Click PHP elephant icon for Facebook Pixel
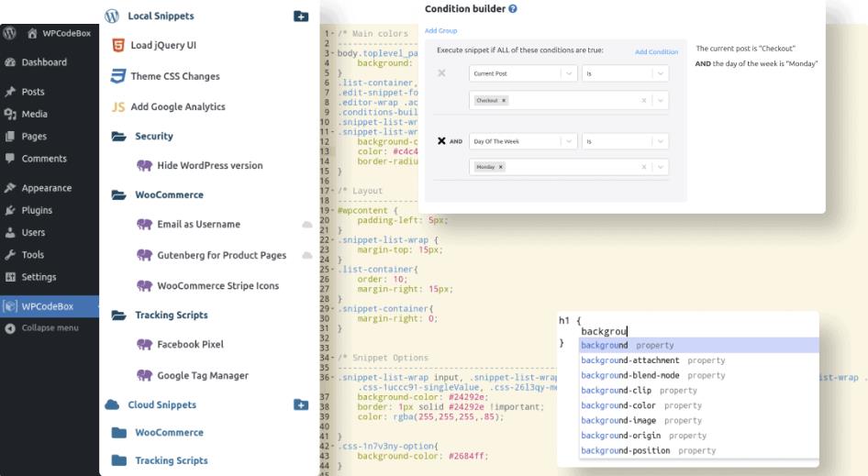This screenshot has height=476, width=868. tap(144, 344)
